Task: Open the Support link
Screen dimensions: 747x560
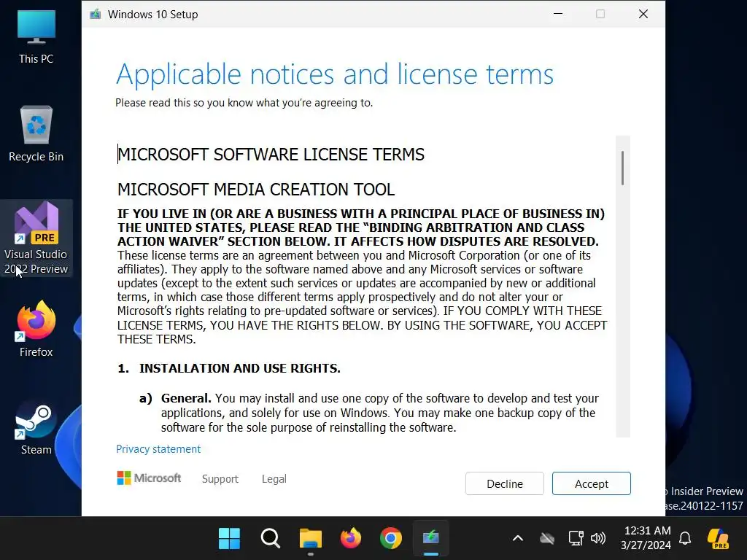Action: pyautogui.click(x=220, y=478)
